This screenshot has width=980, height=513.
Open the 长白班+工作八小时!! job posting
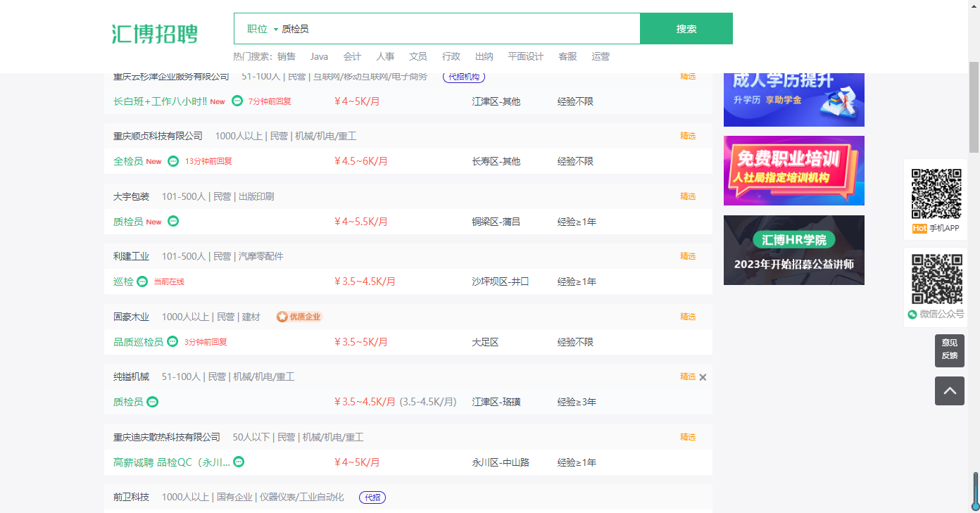(x=161, y=101)
